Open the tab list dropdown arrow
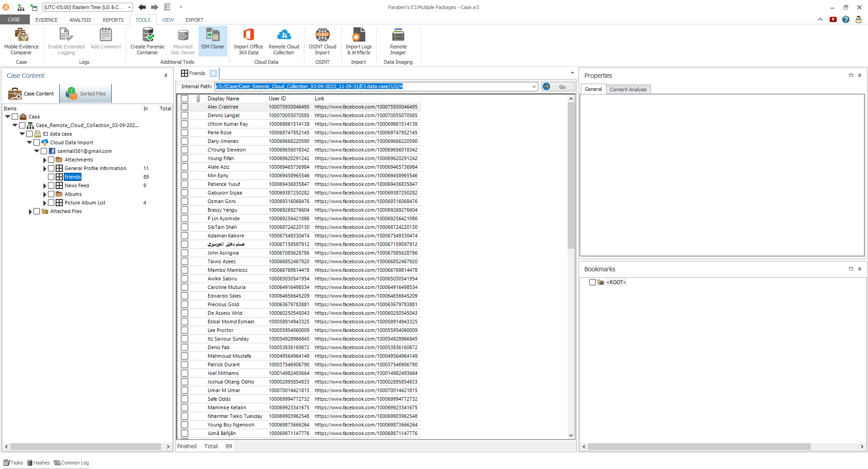The height and width of the screenshot is (469, 868). [x=572, y=73]
